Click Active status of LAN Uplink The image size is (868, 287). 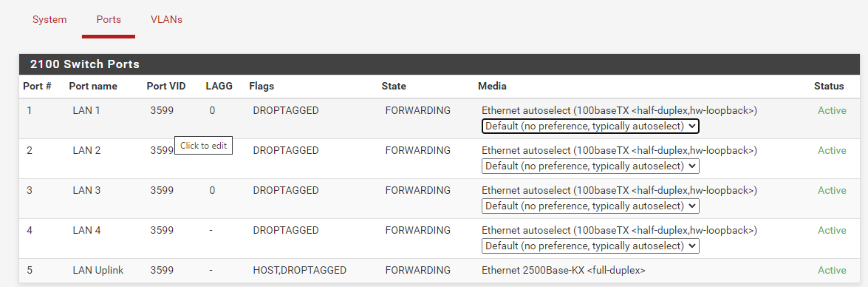point(832,271)
